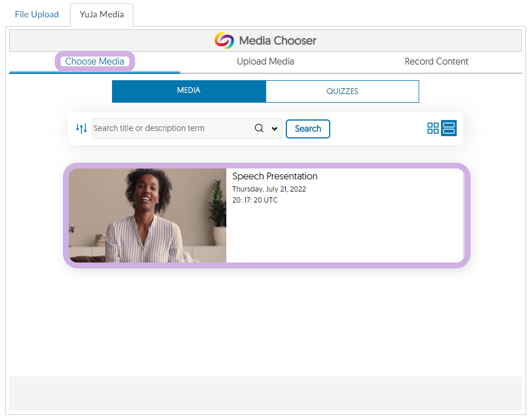The height and width of the screenshot is (420, 530).
Task: Click the magnifying glass search icon
Action: (x=259, y=128)
